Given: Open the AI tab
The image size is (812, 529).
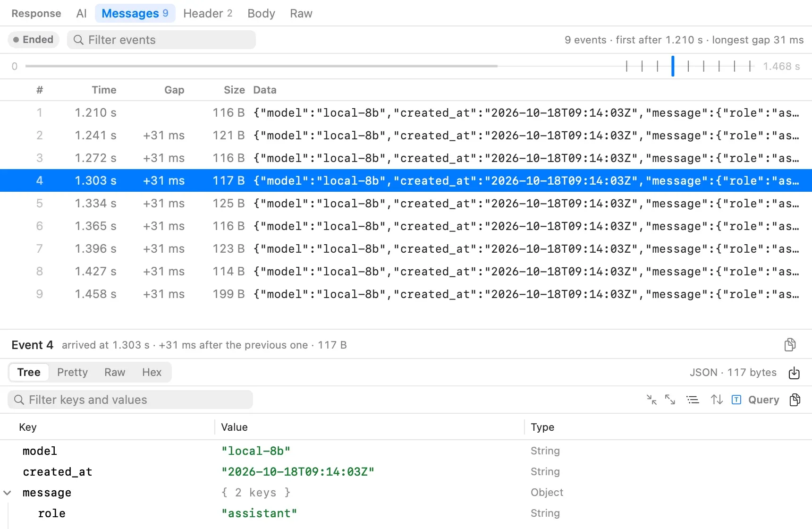Looking at the screenshot, I should [x=81, y=13].
